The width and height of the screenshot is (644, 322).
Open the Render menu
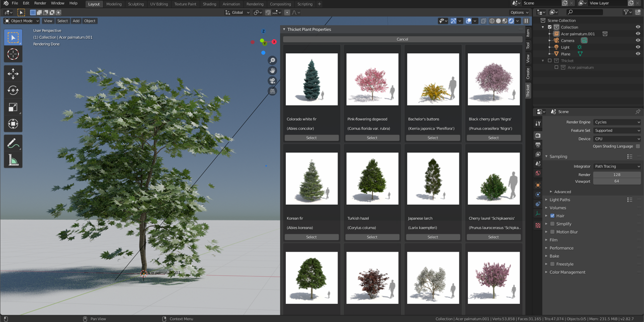[40, 4]
